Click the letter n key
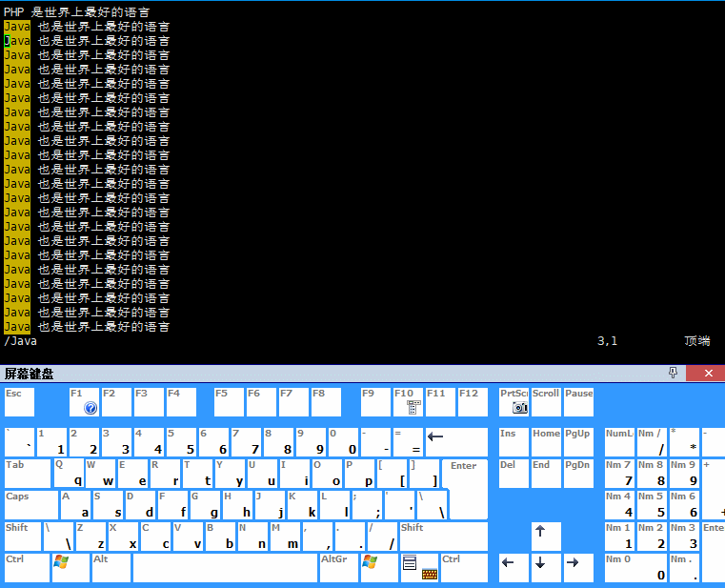This screenshot has height=588, width=725. click(x=252, y=537)
